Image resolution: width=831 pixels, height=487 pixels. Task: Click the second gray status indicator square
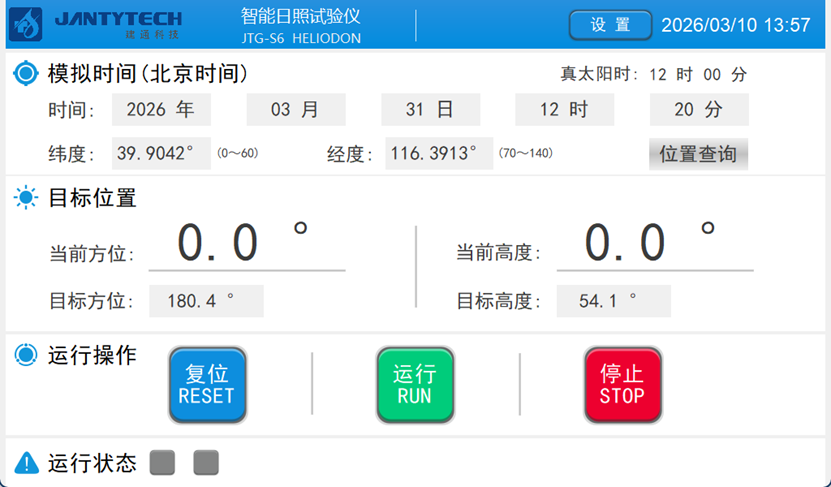pyautogui.click(x=206, y=463)
